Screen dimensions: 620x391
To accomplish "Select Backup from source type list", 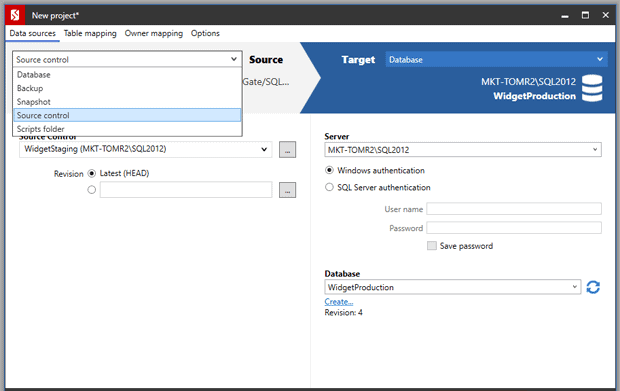I will tap(127, 88).
